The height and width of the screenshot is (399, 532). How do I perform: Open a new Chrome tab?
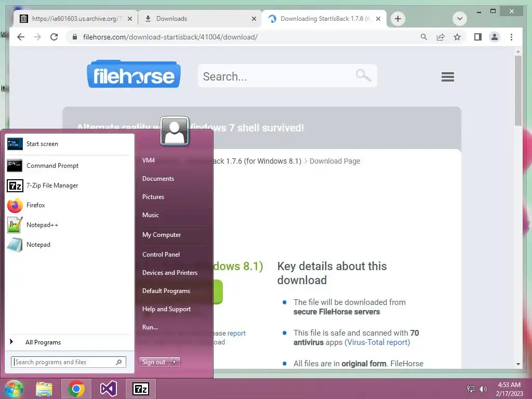398,19
